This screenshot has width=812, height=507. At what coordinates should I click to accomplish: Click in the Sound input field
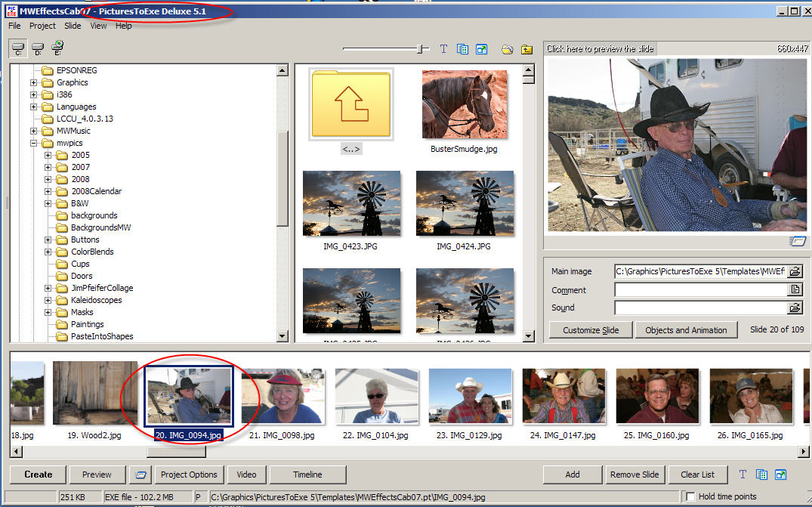click(x=701, y=308)
